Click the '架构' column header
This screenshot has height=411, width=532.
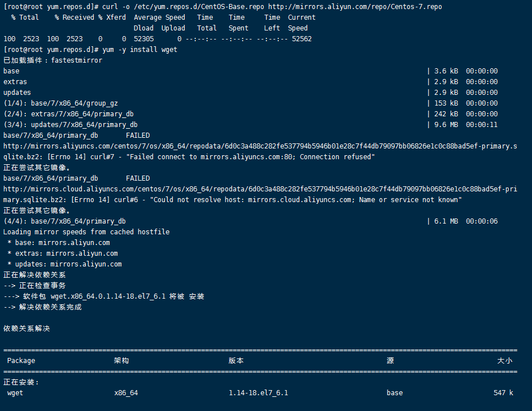pyautogui.click(x=121, y=361)
